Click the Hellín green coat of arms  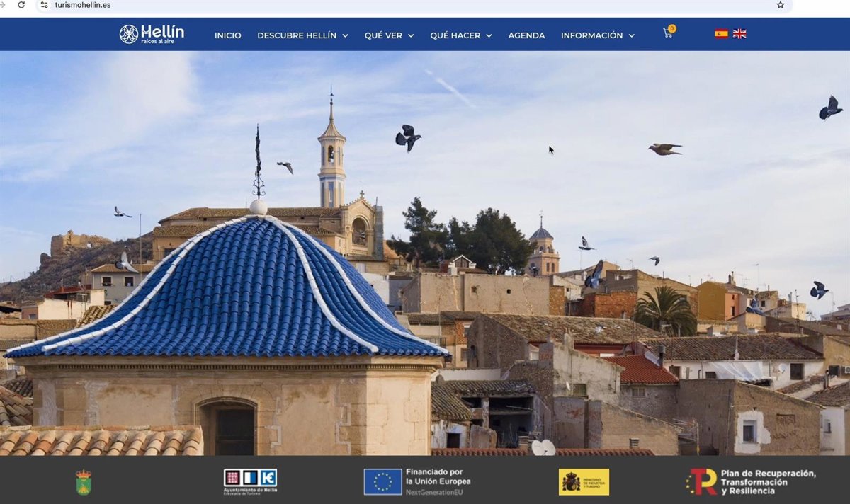point(84,482)
